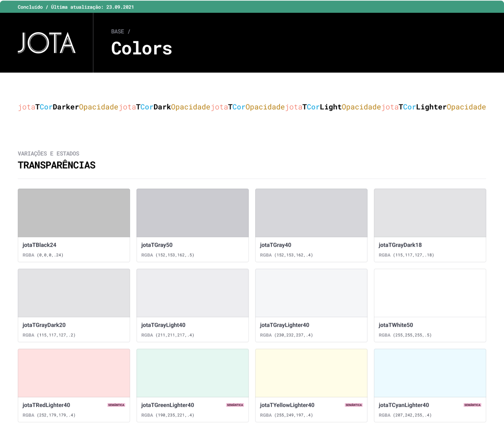This screenshot has height=440, width=504.
Task: Click the SEMÂNTICA tag on jotaTCyanLighter40
Action: (472, 405)
